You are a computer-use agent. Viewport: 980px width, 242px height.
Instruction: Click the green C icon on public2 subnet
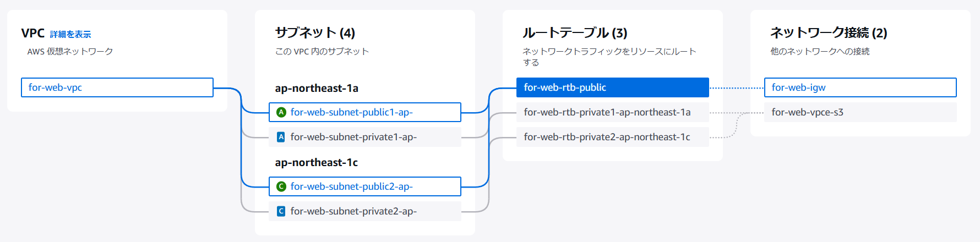(x=281, y=186)
